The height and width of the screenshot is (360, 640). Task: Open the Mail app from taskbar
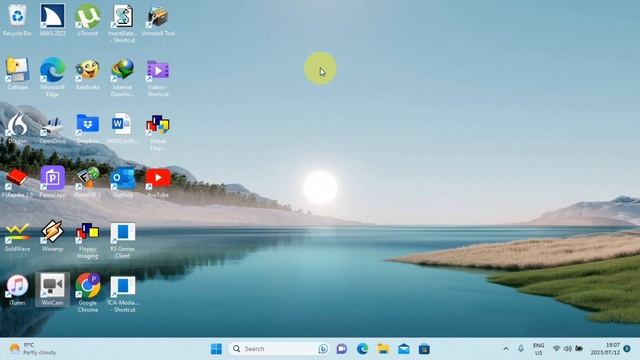pyautogui.click(x=404, y=349)
